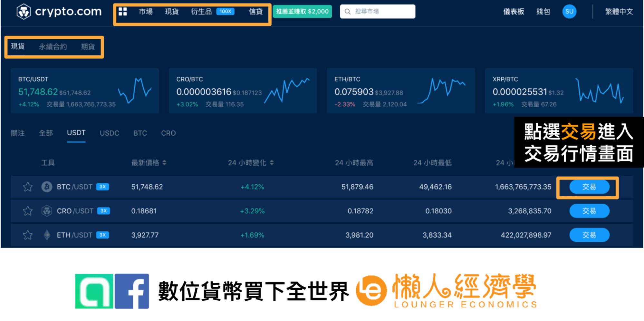Open the SU user avatar
The height and width of the screenshot is (321, 644).
569,12
